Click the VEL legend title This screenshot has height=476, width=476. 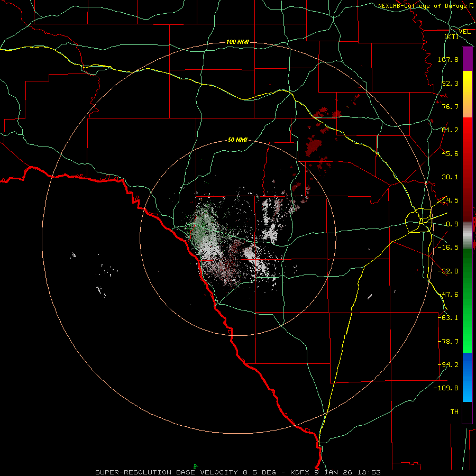pyautogui.click(x=464, y=32)
